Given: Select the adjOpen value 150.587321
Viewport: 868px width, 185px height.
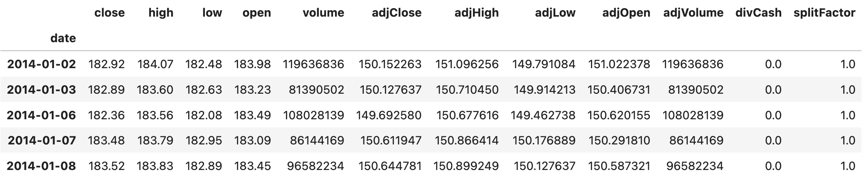Looking at the screenshot, I should 619,166.
